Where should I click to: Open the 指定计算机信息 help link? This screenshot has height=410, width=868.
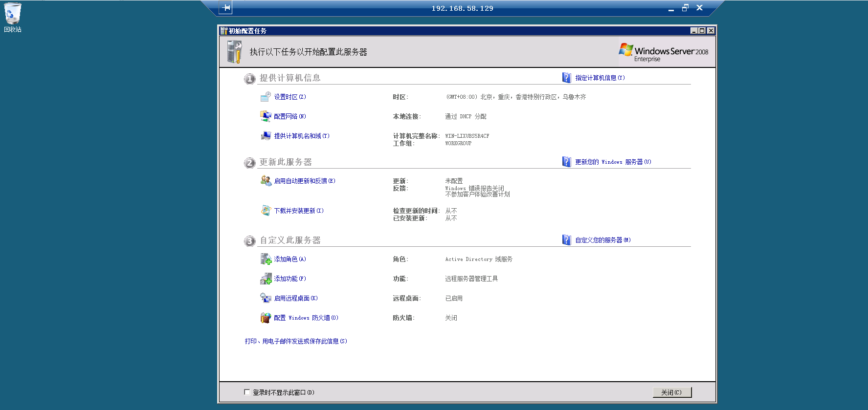click(x=600, y=78)
